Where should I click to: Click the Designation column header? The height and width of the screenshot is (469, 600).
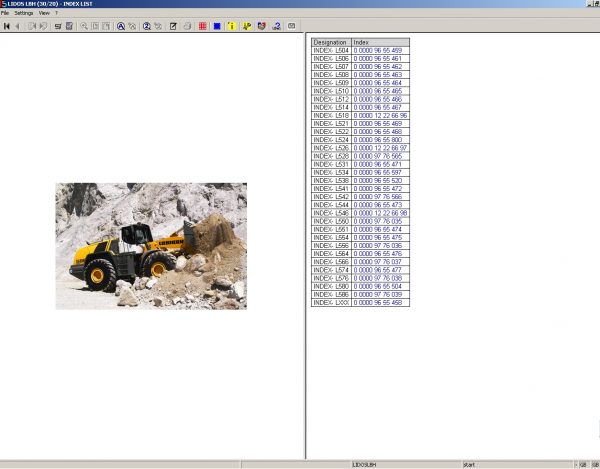coord(331,42)
